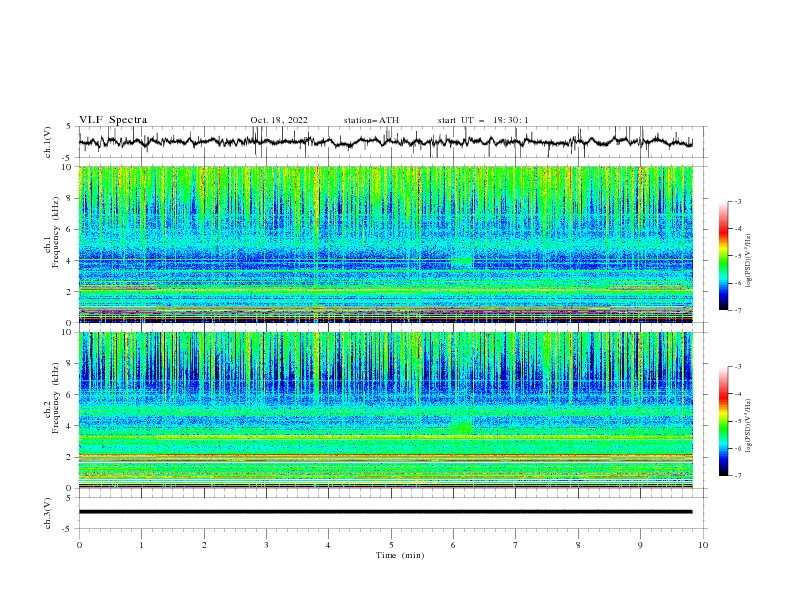
Task: Click the ch.1 spectrogram panel
Action: coord(386,244)
